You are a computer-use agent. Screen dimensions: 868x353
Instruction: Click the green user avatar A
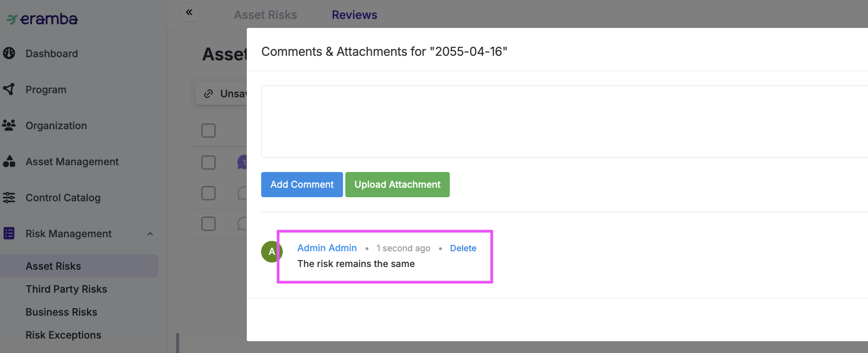pos(271,251)
